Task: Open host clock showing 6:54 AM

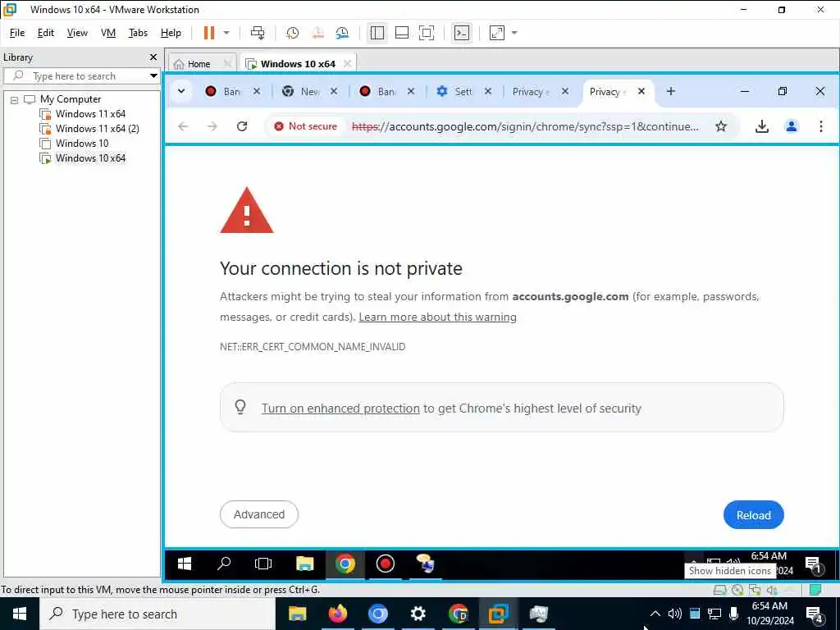Action: click(770, 614)
